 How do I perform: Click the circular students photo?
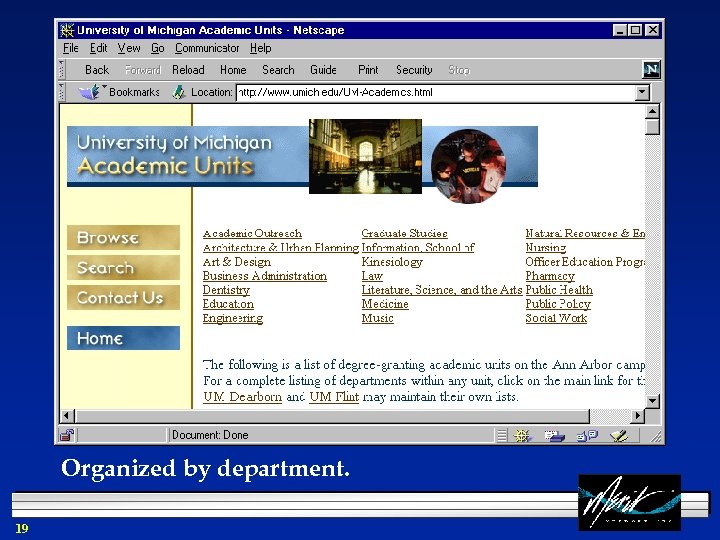[x=468, y=166]
